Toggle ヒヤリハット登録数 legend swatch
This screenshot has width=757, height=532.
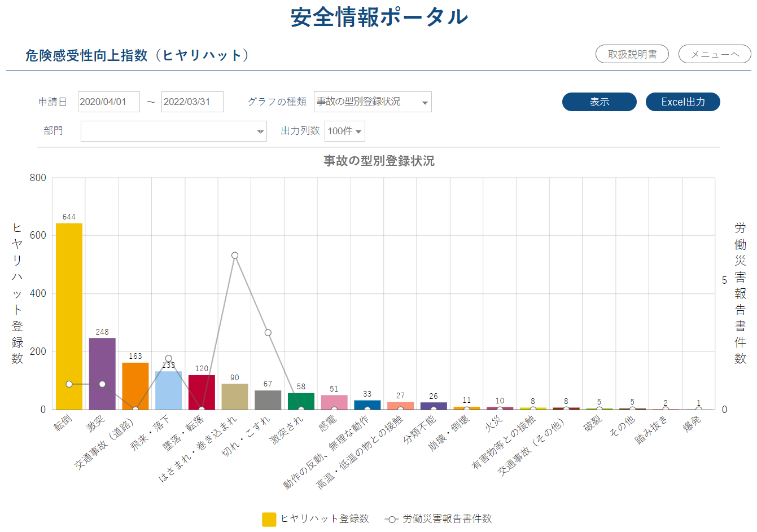coord(269,519)
